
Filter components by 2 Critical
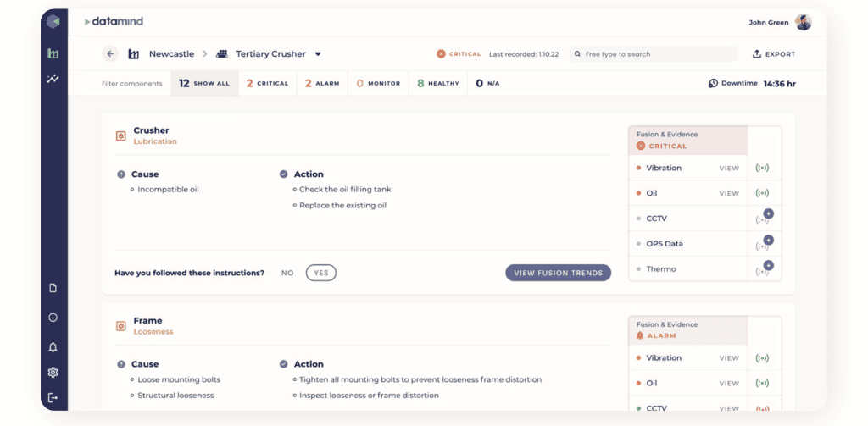[268, 83]
